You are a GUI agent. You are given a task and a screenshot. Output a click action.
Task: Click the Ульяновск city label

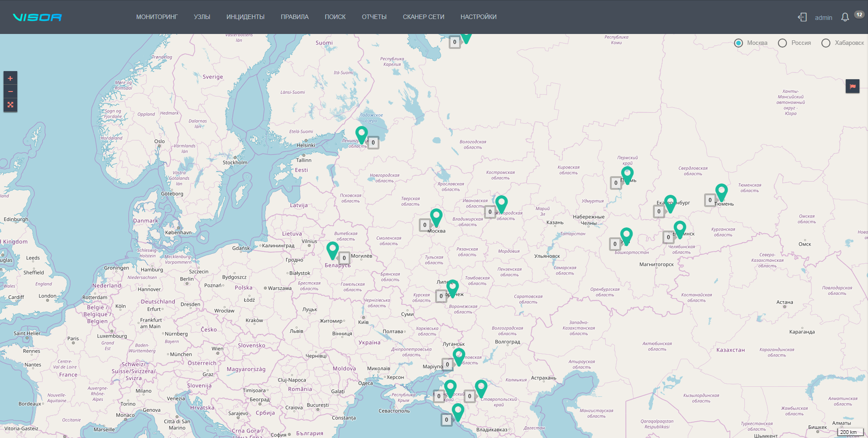click(x=547, y=256)
